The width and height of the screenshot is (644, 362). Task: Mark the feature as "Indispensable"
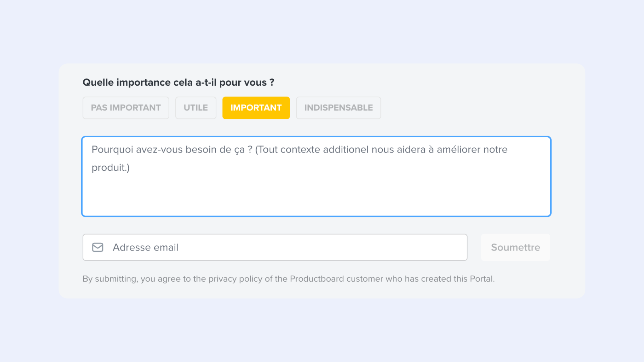(338, 108)
